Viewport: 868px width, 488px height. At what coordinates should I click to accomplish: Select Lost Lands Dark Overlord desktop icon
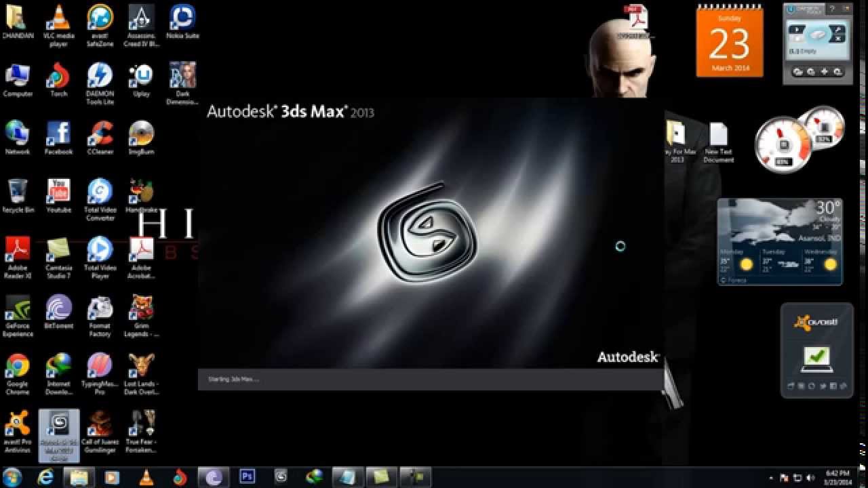click(141, 373)
